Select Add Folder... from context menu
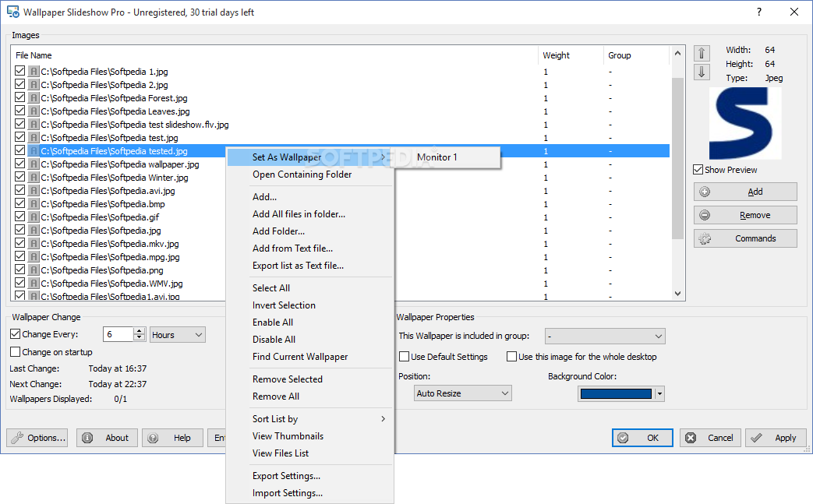Screen dimensions: 813x504 pos(310,231)
